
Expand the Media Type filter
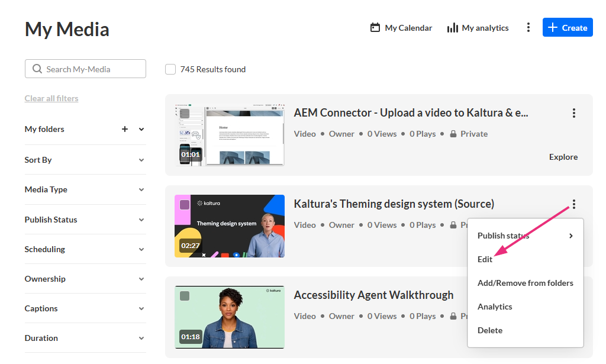click(85, 189)
